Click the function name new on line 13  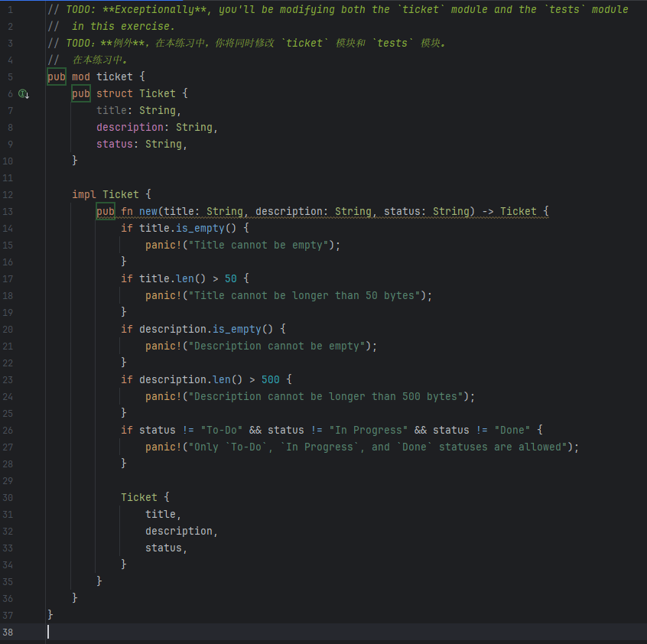pyautogui.click(x=148, y=211)
